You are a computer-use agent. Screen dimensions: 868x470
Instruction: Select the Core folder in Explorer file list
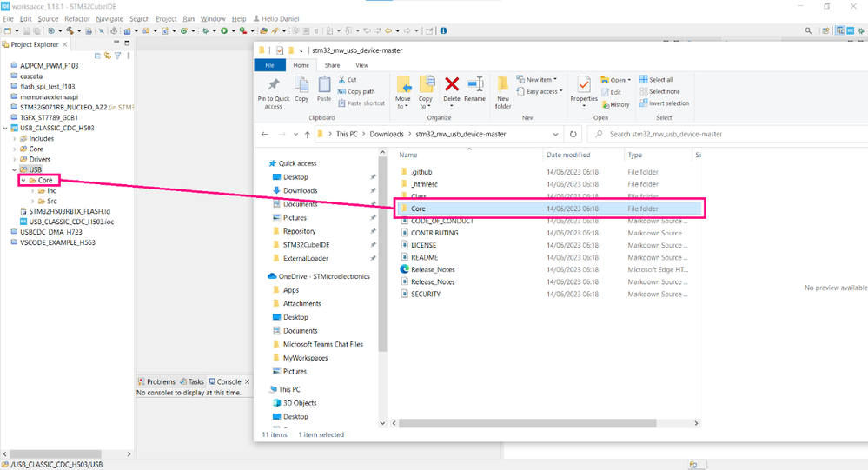coord(550,209)
